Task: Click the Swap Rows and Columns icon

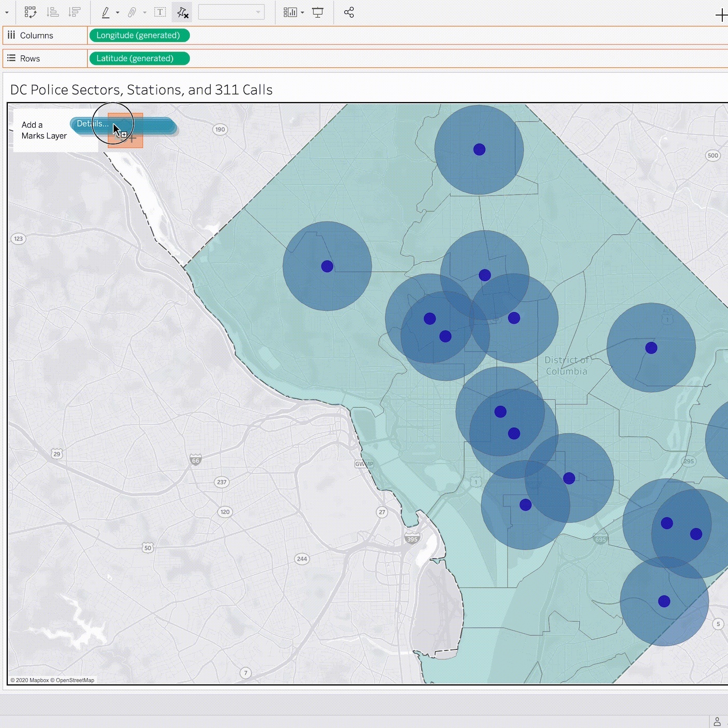Action: click(30, 12)
